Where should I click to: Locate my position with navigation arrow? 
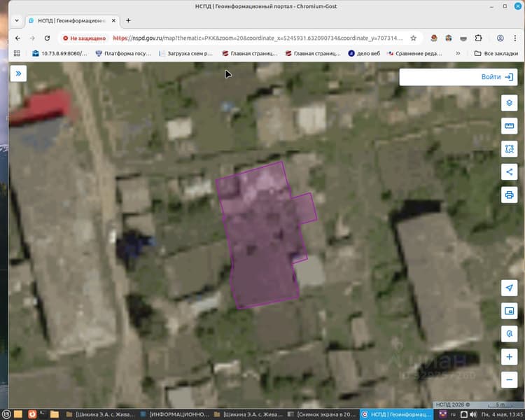click(509, 288)
